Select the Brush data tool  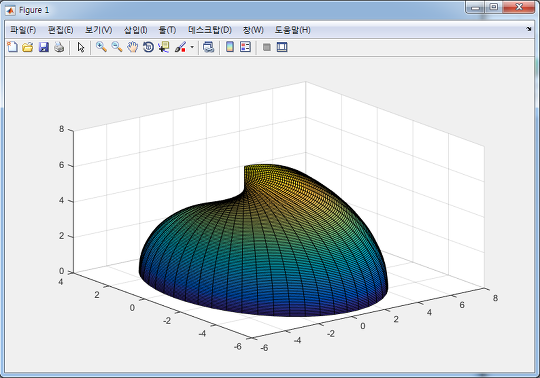point(180,47)
